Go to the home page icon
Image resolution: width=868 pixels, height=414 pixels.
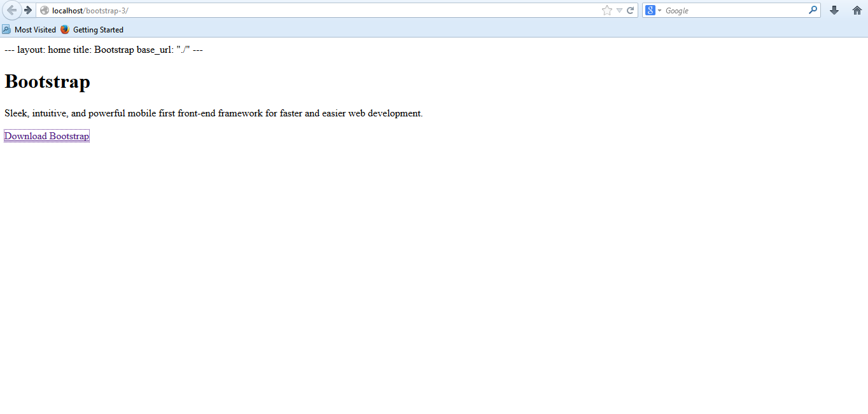coord(857,10)
